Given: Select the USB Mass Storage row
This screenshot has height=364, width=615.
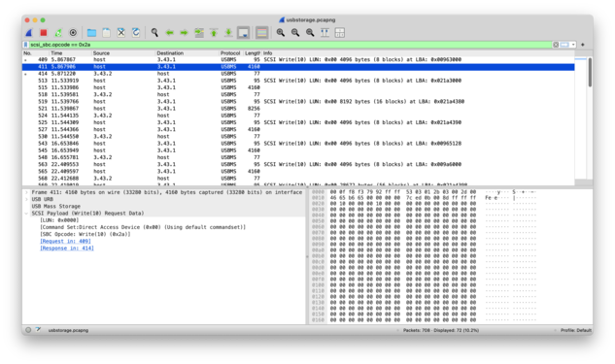Looking at the screenshot, I should click(163, 207).
